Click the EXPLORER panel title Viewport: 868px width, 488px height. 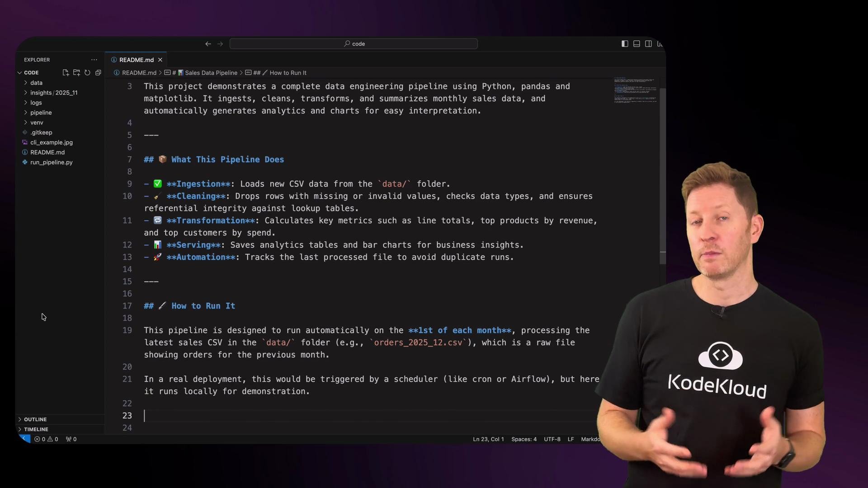pos(37,60)
